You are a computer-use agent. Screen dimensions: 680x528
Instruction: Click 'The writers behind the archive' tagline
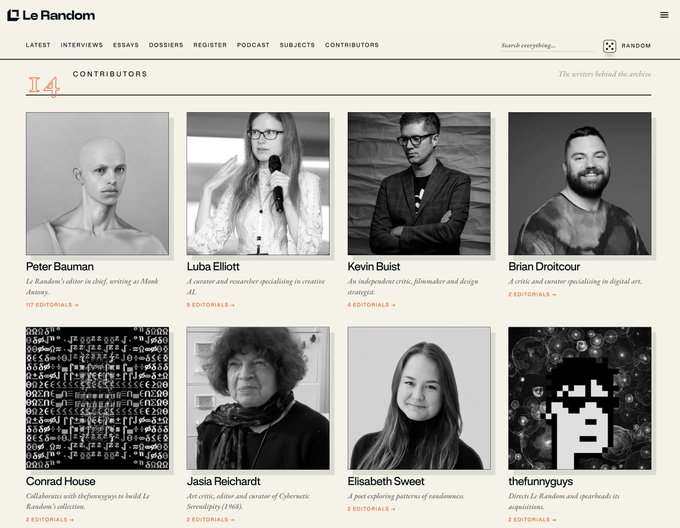pyautogui.click(x=605, y=74)
